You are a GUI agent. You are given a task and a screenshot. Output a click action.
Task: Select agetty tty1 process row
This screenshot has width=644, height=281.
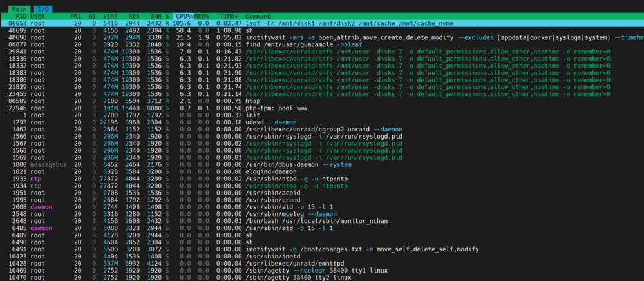[x=322, y=270]
